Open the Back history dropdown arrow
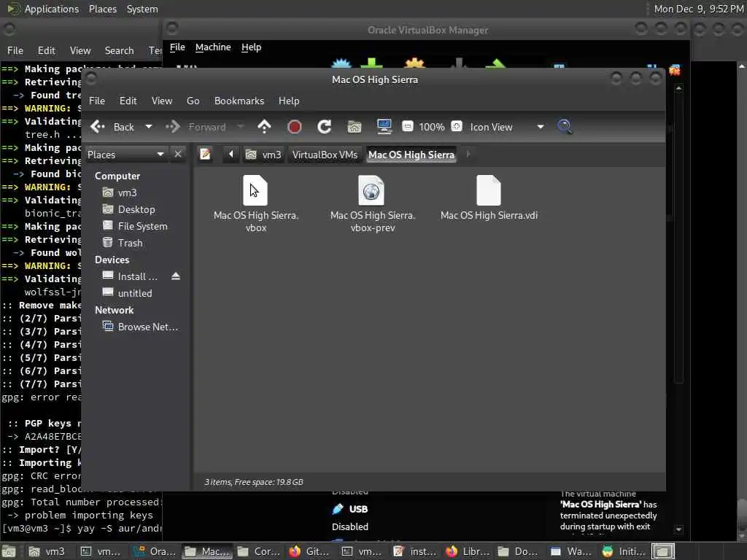Viewport: 747px width, 560px height. click(x=149, y=127)
